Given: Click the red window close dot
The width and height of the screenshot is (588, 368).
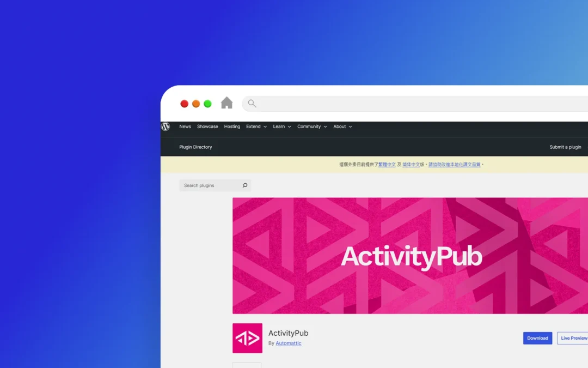Looking at the screenshot, I should coord(184,104).
